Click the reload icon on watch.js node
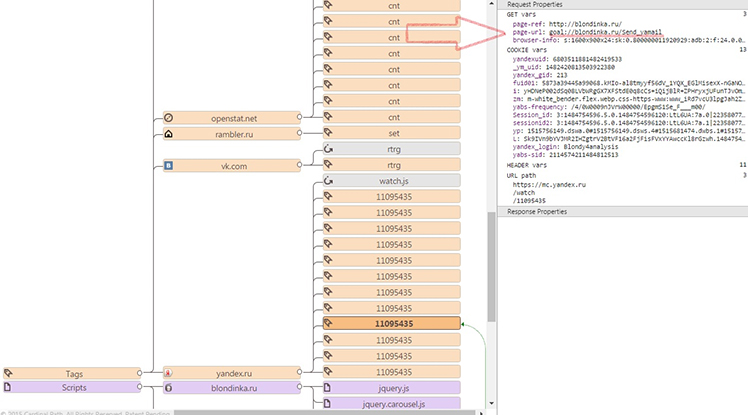The width and height of the screenshot is (748, 415). tap(329, 181)
